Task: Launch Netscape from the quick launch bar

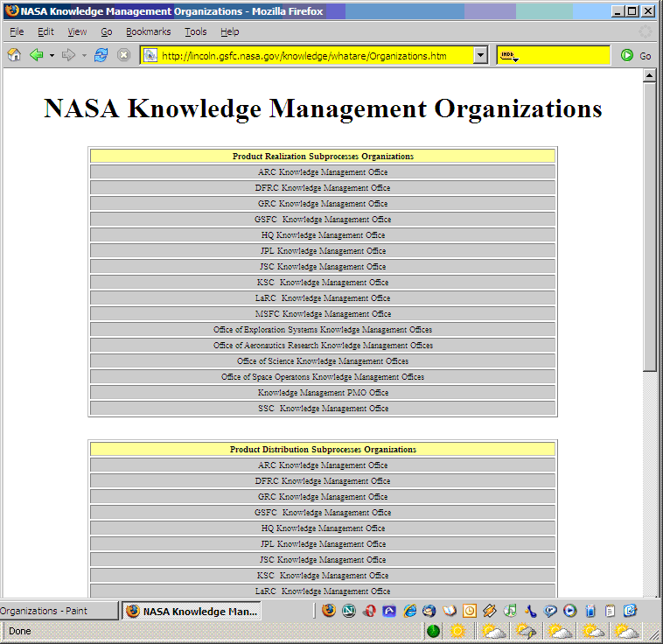Action: [x=349, y=611]
